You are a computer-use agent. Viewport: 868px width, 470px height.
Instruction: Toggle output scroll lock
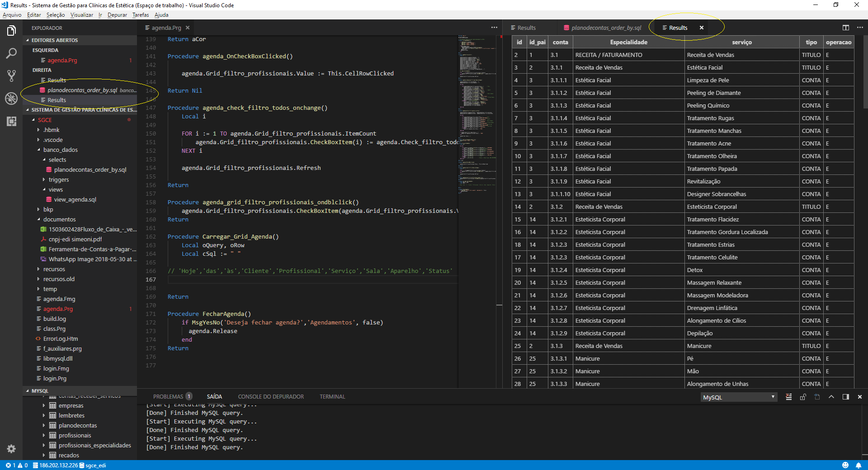(803, 397)
